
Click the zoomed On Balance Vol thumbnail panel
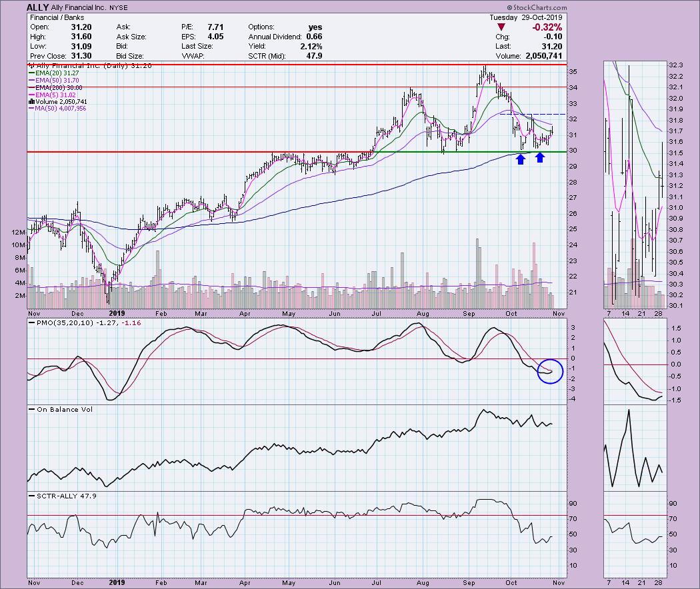click(x=635, y=446)
